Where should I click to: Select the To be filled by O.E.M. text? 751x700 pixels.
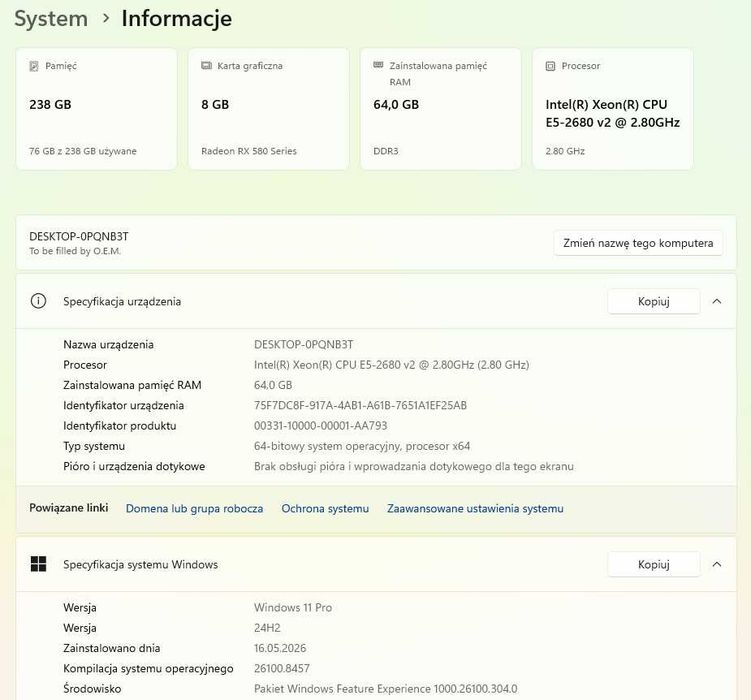75,251
